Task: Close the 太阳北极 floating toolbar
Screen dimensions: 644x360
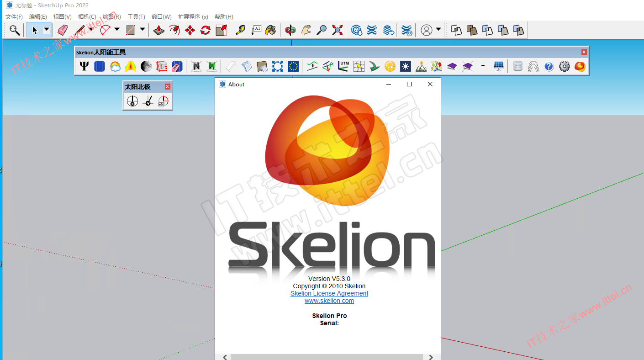Action: [168, 87]
